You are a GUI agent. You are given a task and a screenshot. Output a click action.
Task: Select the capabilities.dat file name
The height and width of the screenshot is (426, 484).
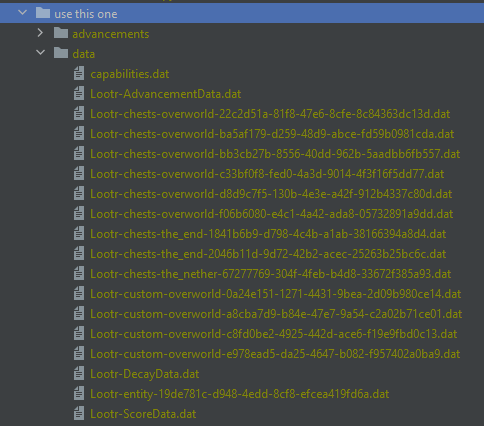click(130, 74)
